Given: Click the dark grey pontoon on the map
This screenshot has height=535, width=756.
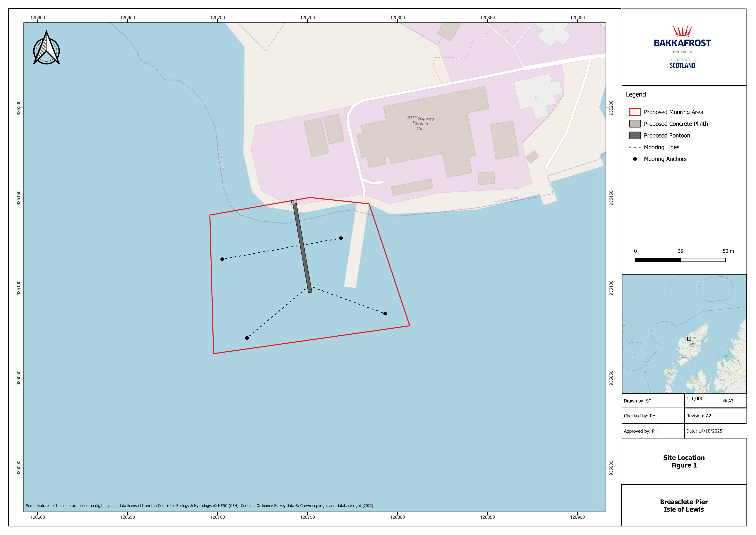Looking at the screenshot, I should click(x=302, y=248).
